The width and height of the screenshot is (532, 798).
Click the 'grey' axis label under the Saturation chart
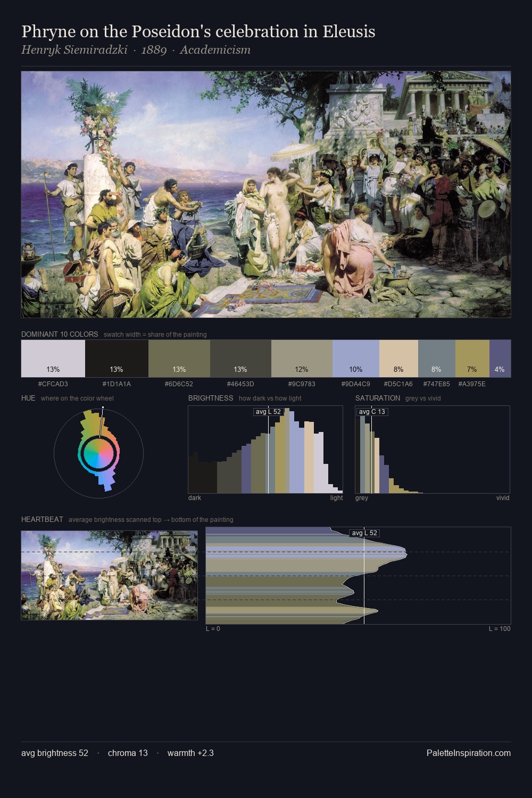(362, 498)
